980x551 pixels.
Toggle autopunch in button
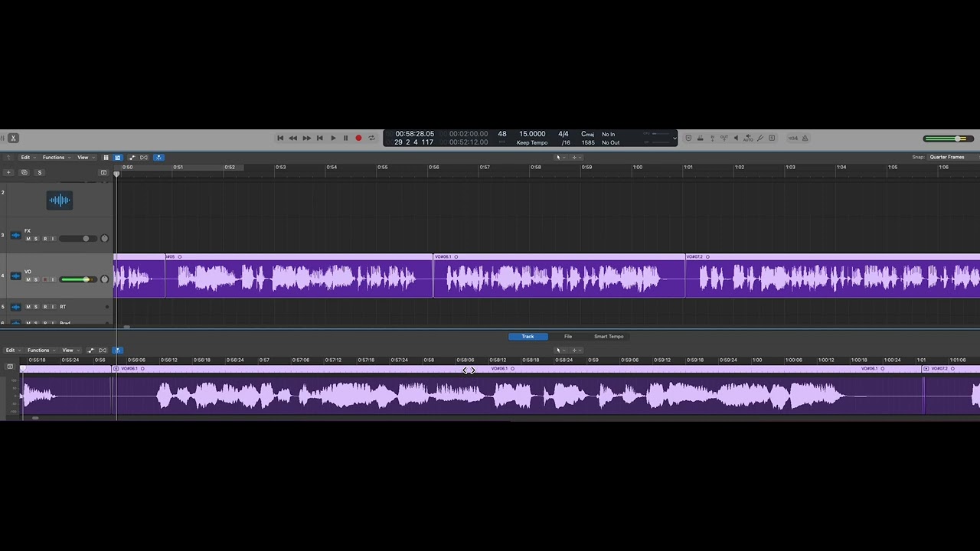coord(713,139)
